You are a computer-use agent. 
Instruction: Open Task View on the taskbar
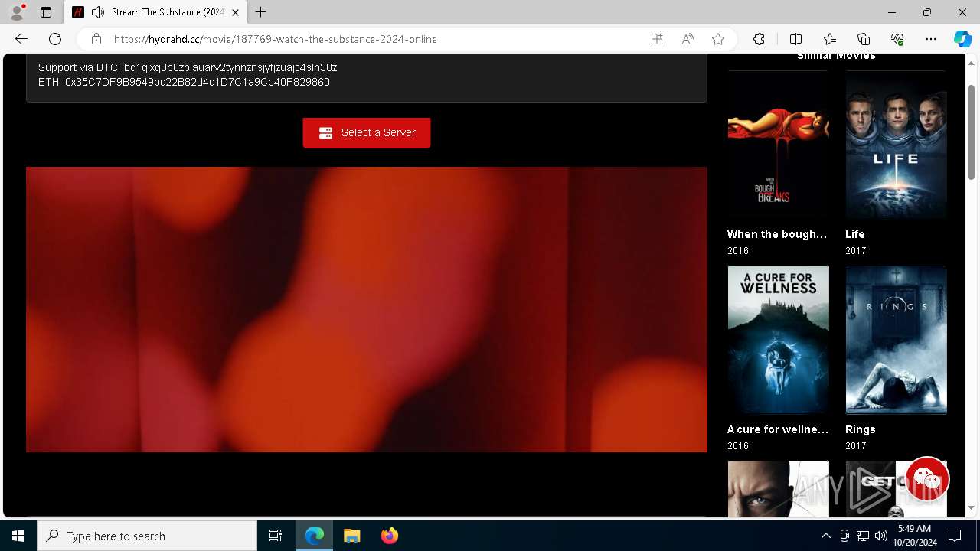[276, 536]
